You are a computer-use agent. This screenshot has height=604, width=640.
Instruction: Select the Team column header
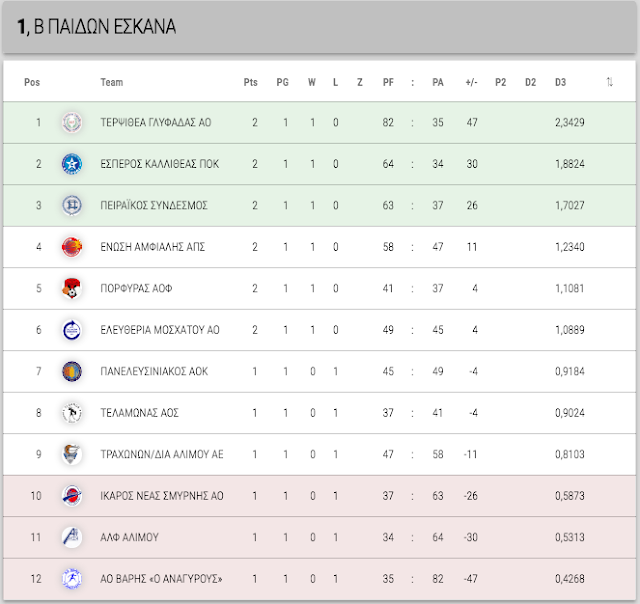[x=112, y=82]
